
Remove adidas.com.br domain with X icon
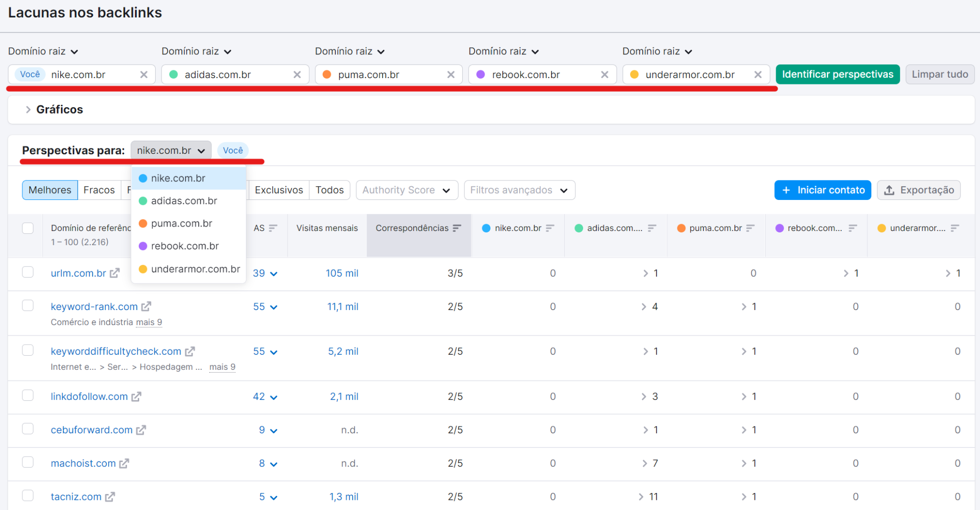tap(297, 74)
